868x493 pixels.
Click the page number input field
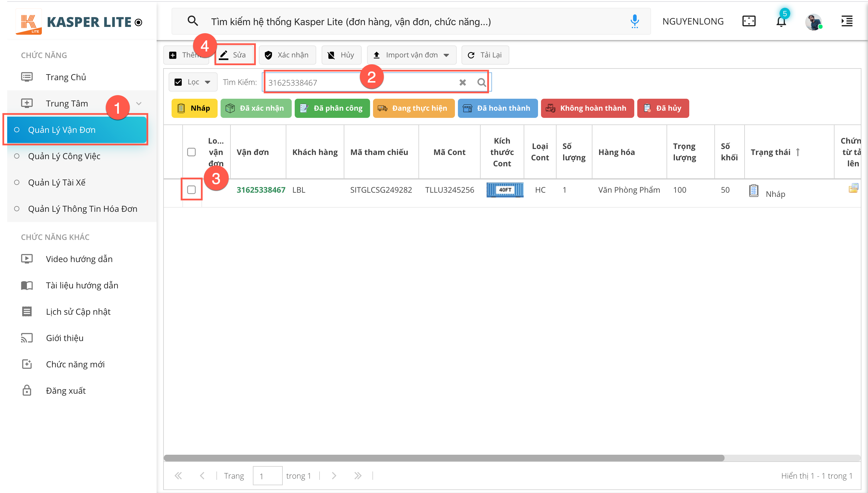coord(267,476)
